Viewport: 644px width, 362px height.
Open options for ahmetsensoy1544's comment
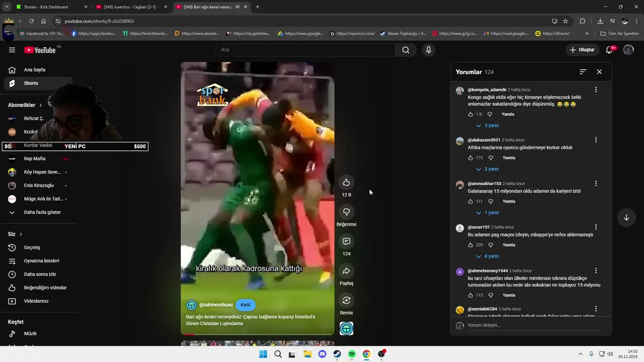pos(596,270)
